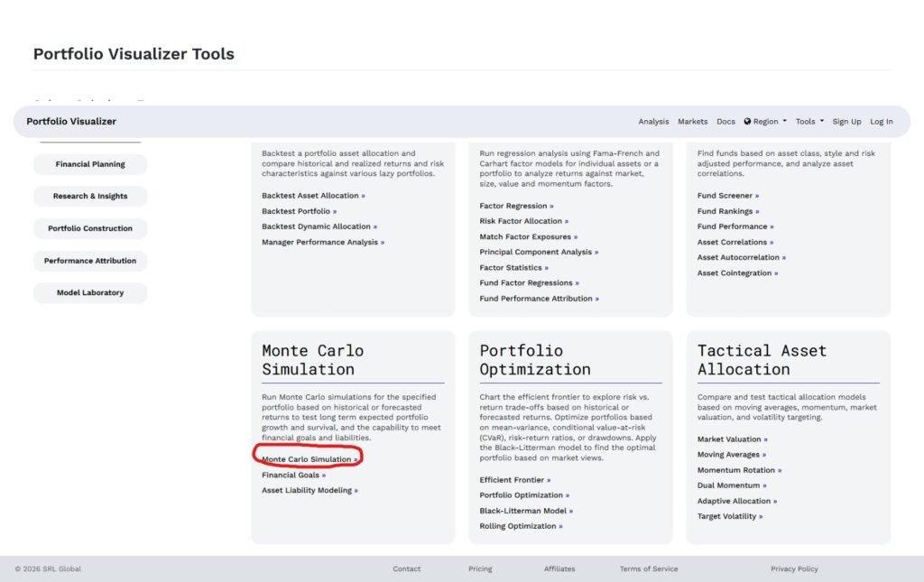The width and height of the screenshot is (924, 582).
Task: Open the Asset Correlations link
Action: 735,242
